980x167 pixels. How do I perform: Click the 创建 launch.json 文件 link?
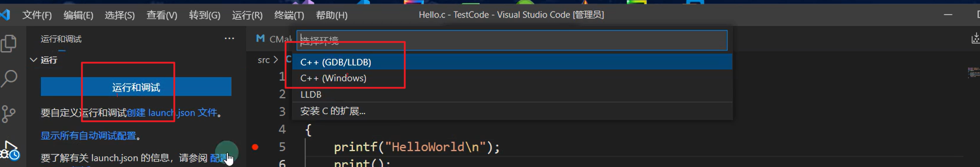[x=172, y=113]
